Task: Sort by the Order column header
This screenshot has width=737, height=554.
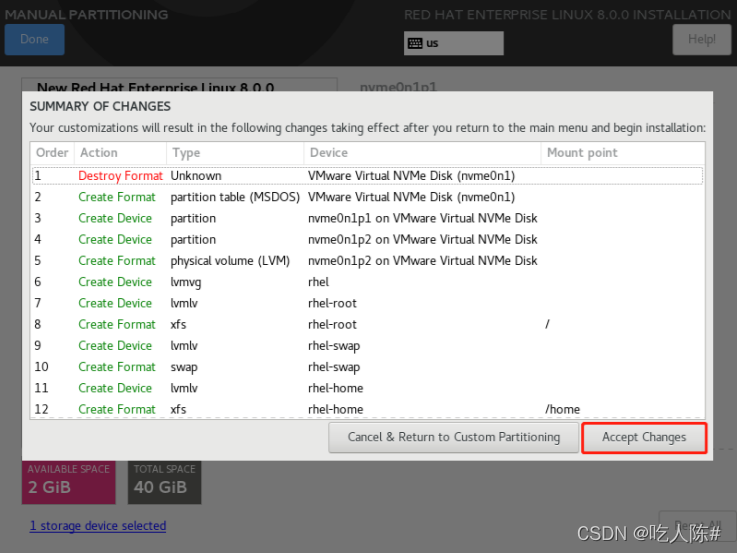Action: [52, 153]
